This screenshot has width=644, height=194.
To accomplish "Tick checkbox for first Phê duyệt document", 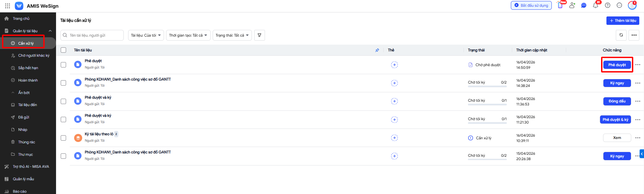I will tap(63, 65).
